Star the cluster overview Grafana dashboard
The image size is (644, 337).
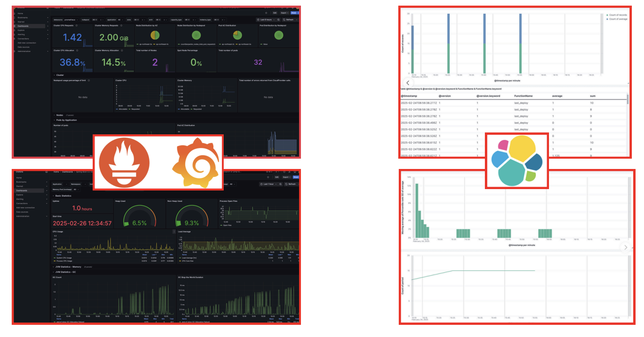tap(266, 13)
